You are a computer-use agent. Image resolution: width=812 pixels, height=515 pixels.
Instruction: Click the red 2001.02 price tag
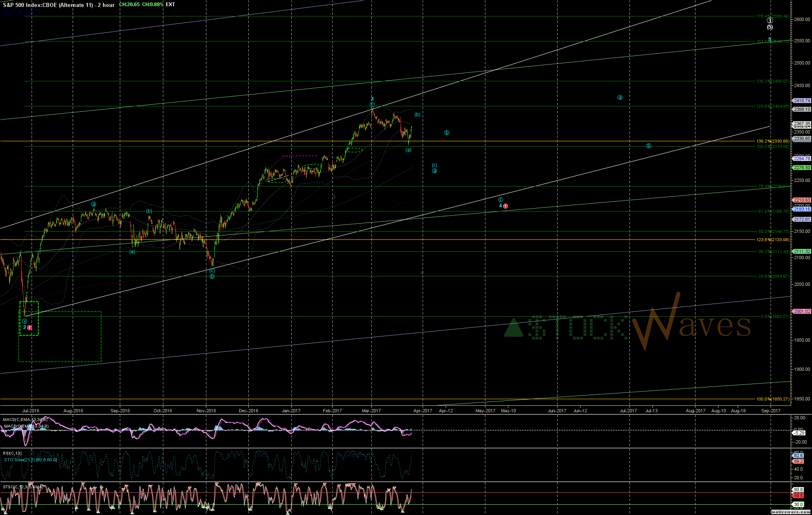[801, 311]
